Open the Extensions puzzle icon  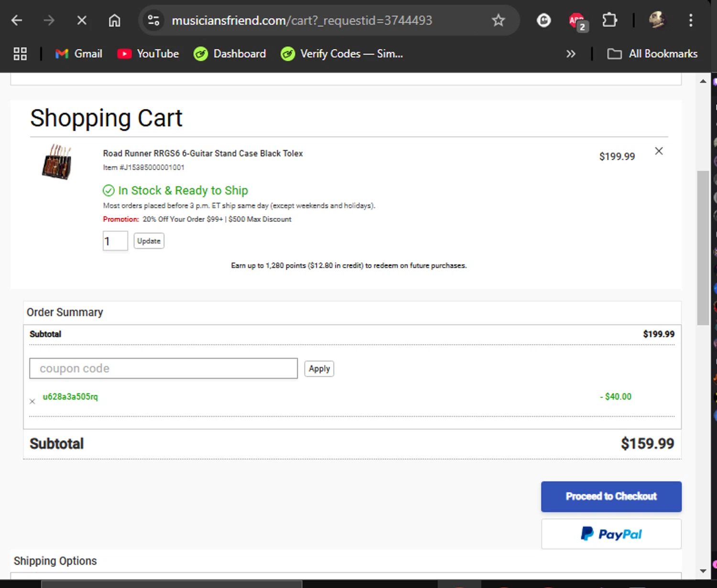point(609,20)
